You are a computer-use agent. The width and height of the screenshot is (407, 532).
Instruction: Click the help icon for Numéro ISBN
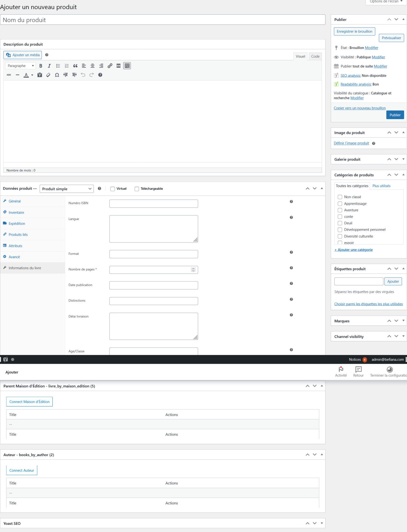click(x=291, y=201)
